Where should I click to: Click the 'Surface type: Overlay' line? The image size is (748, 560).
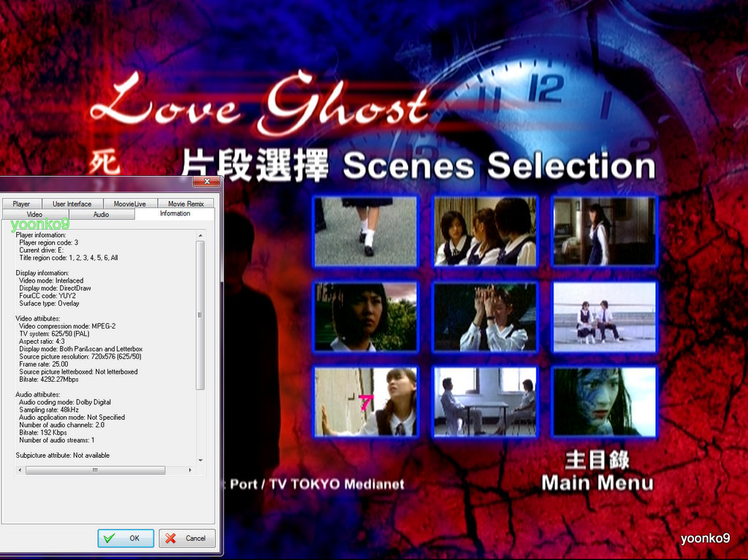click(49, 304)
